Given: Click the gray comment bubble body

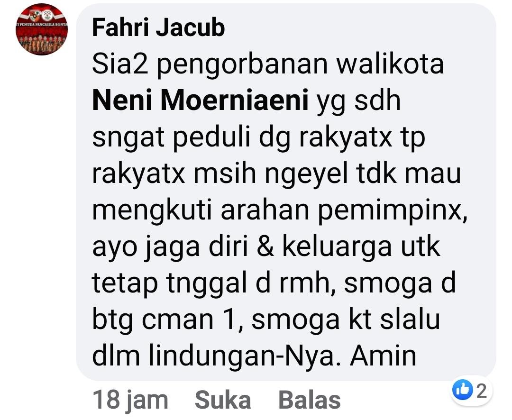Looking at the screenshot, I should (x=286, y=192).
